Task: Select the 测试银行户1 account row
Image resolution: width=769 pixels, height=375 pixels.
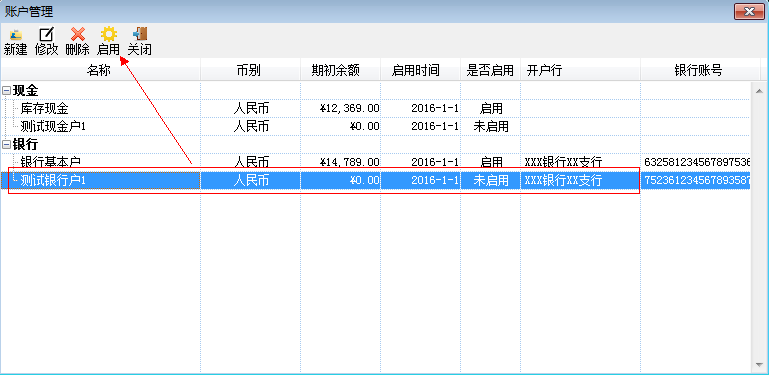Action: pos(375,180)
